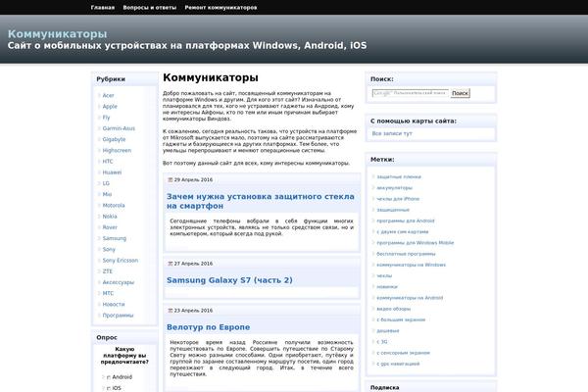This screenshot has height=392, width=588.
Task: Click the защитные пленки tag
Action: [399, 176]
